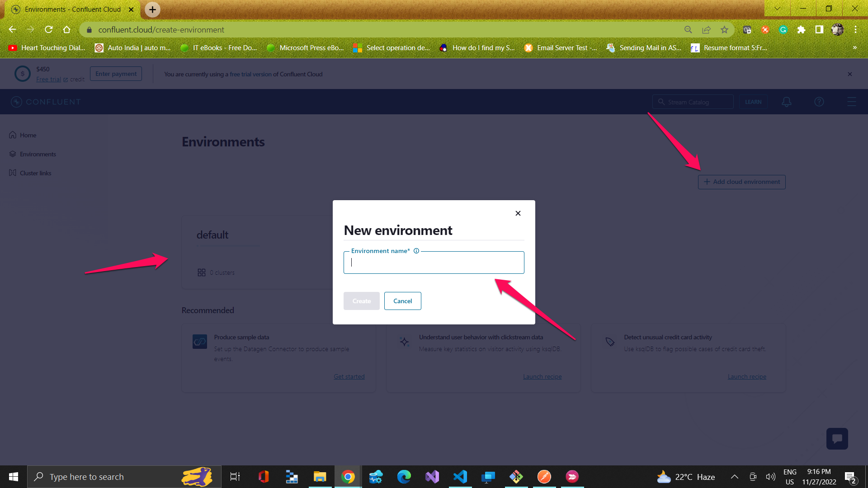Open Cluster links from the sidebar
Screen dimensions: 868x488
[x=35, y=173]
